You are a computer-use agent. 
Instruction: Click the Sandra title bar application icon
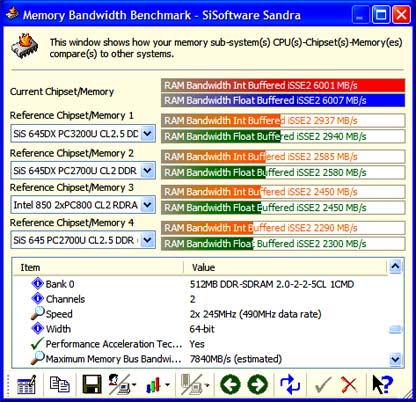(12, 14)
